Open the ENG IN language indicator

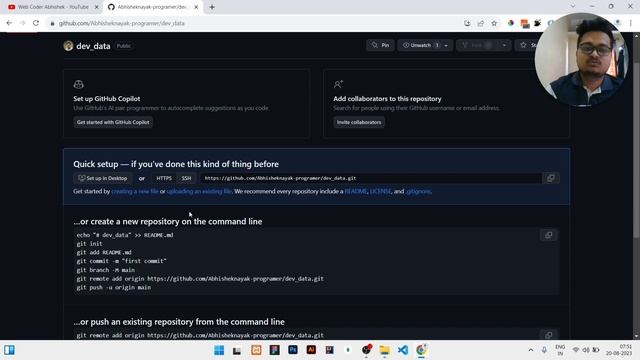(560, 350)
